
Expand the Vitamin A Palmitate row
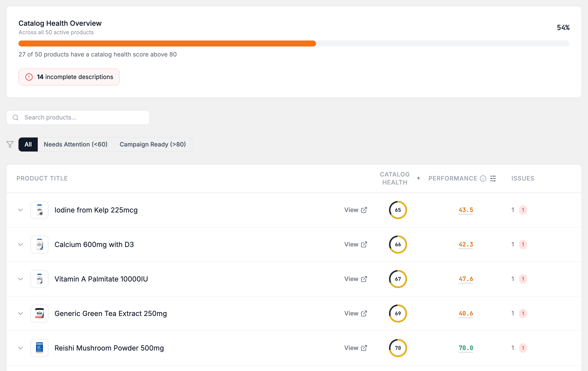point(21,279)
